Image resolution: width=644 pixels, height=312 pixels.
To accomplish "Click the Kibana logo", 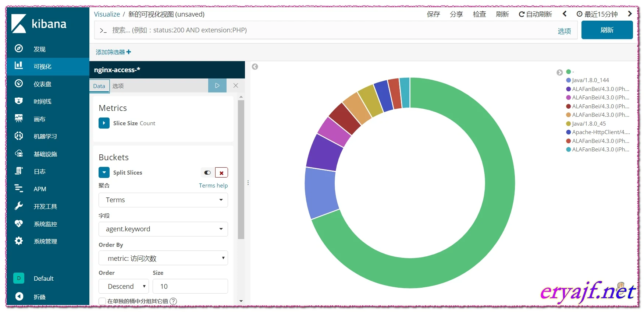I will pyautogui.click(x=39, y=24).
